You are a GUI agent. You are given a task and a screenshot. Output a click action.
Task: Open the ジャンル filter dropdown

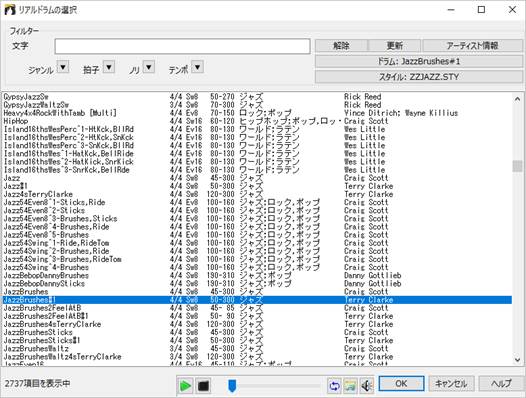point(63,67)
